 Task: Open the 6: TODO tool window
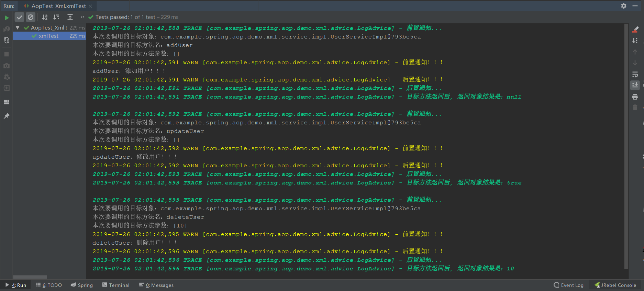tap(49, 285)
